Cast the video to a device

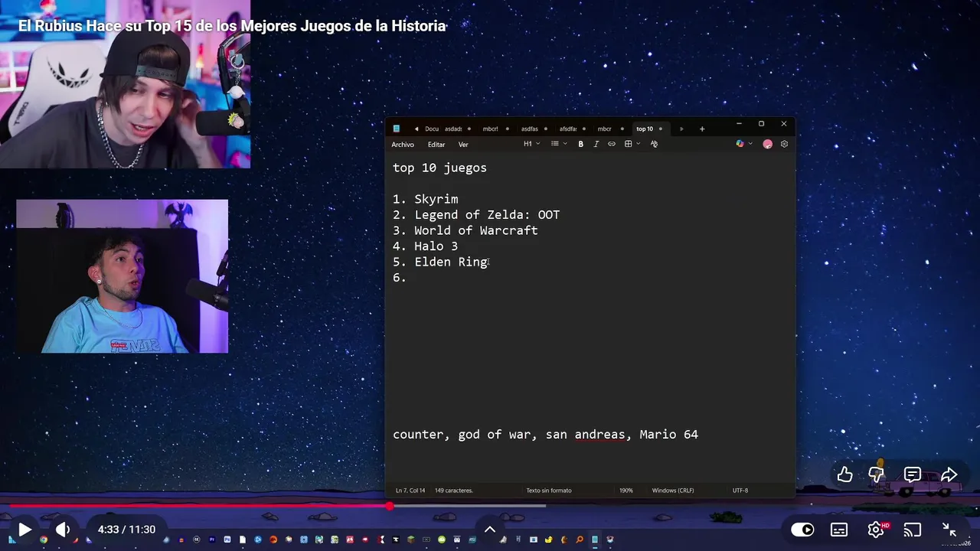click(912, 530)
